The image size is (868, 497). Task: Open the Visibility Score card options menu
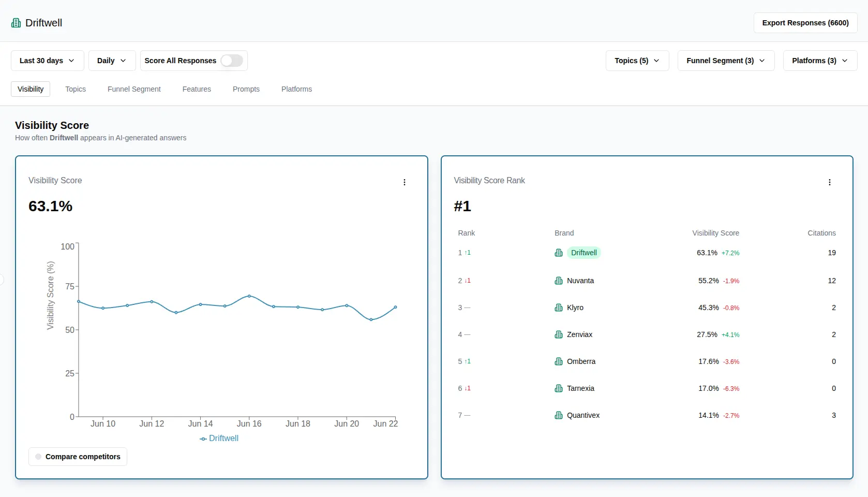click(x=404, y=182)
